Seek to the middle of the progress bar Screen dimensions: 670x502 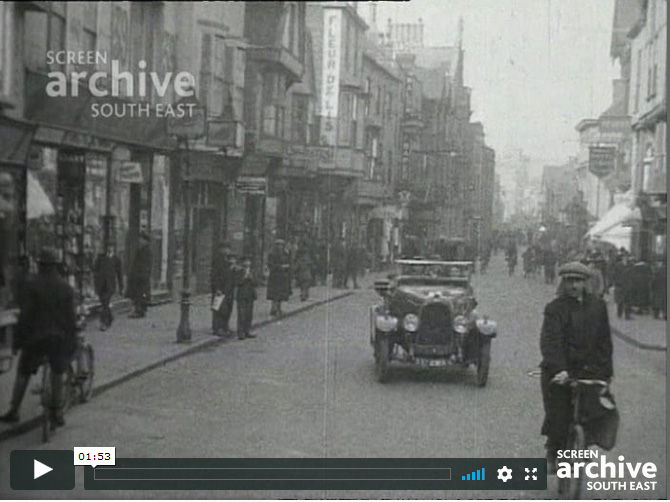[x=273, y=474]
